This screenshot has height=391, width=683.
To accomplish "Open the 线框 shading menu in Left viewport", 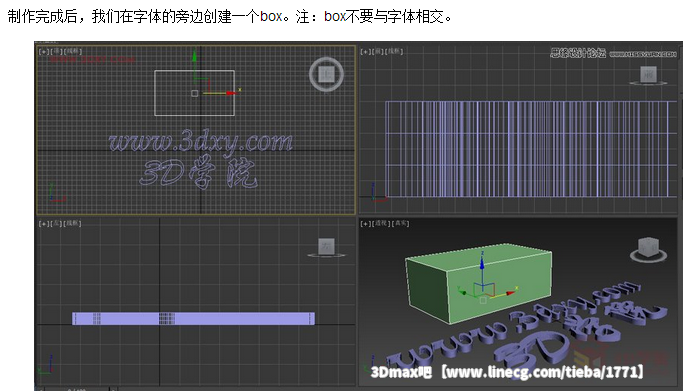I will (72, 223).
